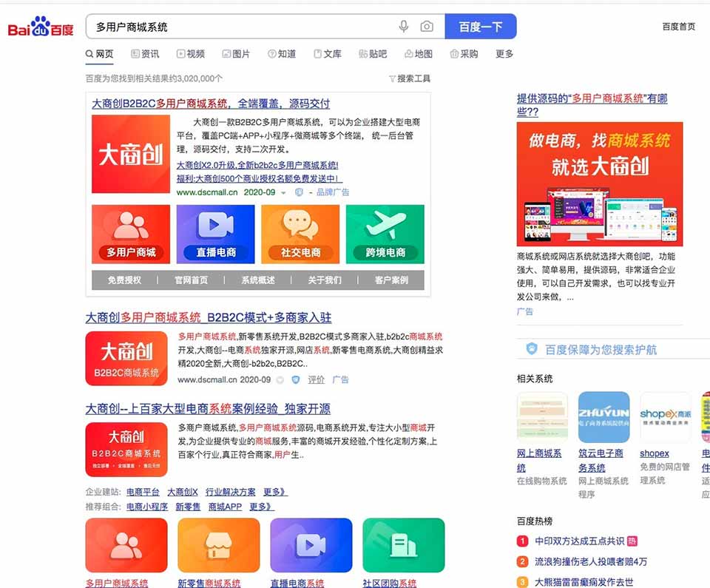Switch to the 图片 tab
This screenshot has width=710, height=588.
(236, 54)
